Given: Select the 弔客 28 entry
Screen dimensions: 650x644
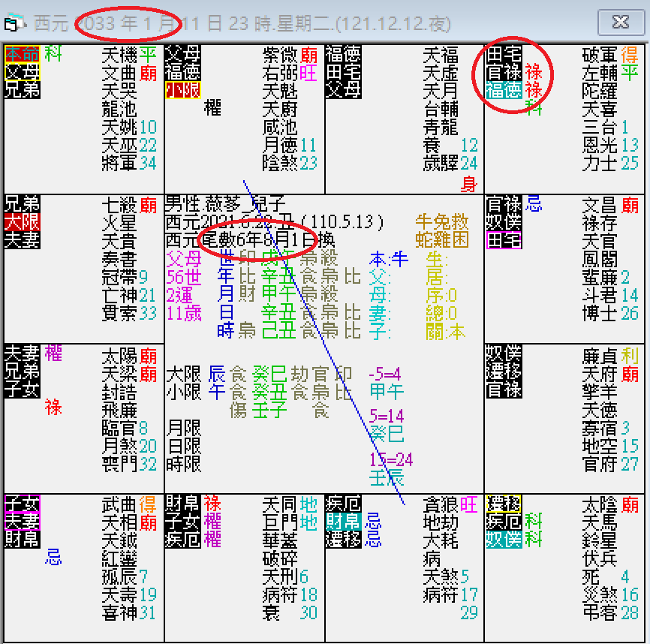Looking at the screenshot, I should point(610,612).
